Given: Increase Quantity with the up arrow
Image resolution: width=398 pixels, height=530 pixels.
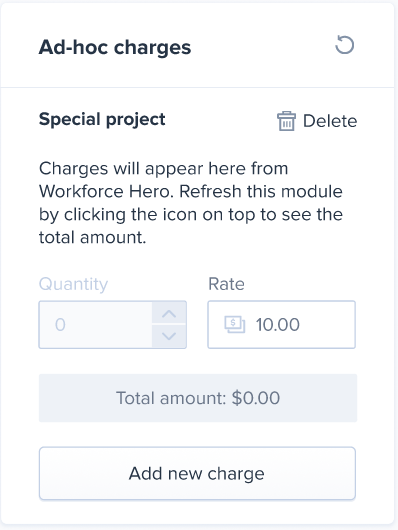Looking at the screenshot, I should (169, 313).
